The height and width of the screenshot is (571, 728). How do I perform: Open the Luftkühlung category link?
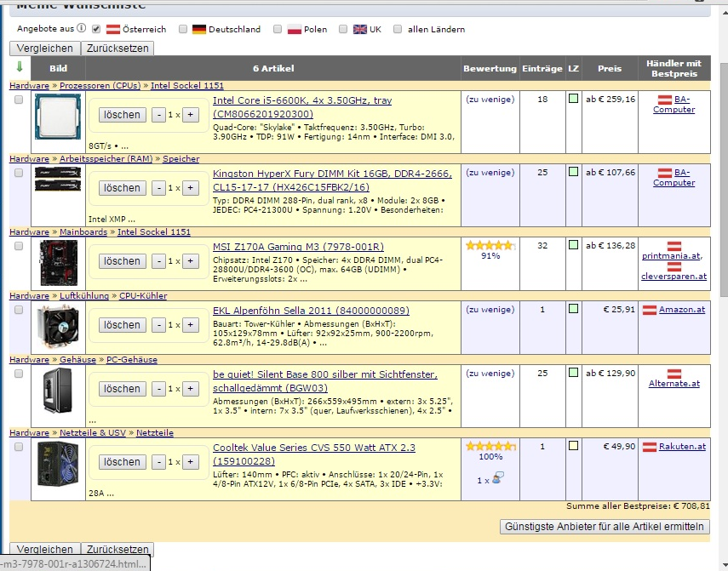click(84, 295)
